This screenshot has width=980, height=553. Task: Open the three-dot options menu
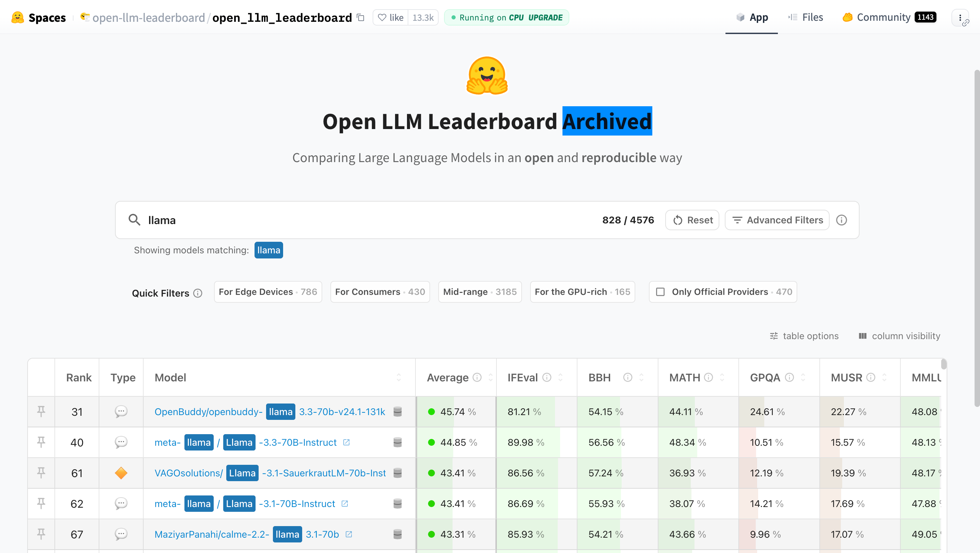(960, 17)
